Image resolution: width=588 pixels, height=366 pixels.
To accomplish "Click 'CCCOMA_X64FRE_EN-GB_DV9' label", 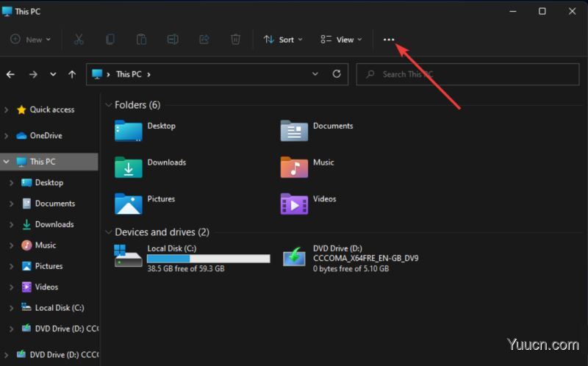I will [366, 259].
